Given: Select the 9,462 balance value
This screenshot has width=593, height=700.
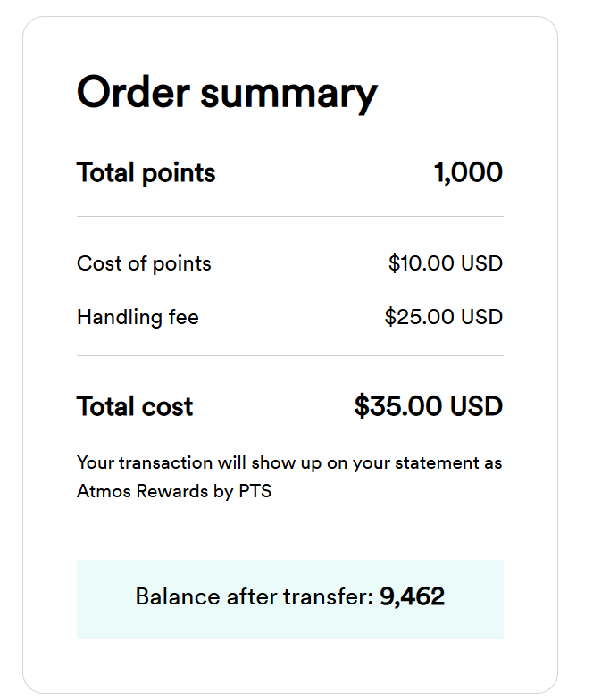Looking at the screenshot, I should click(413, 596).
